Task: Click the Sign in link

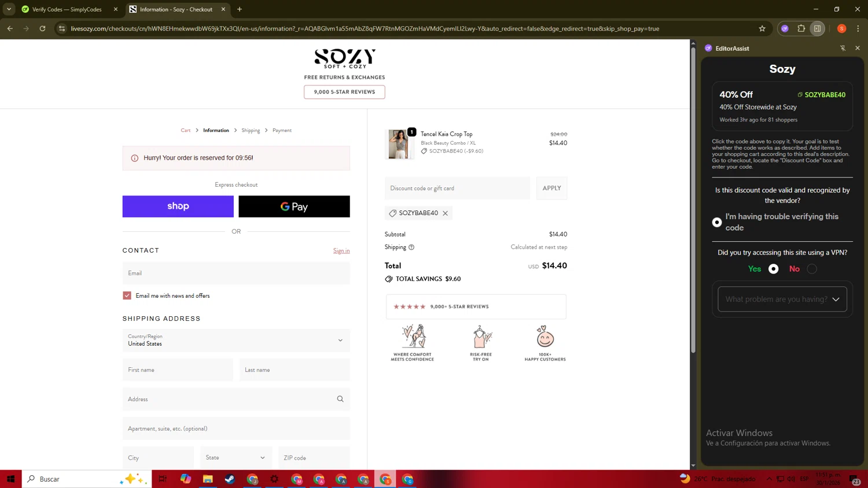Action: point(341,250)
